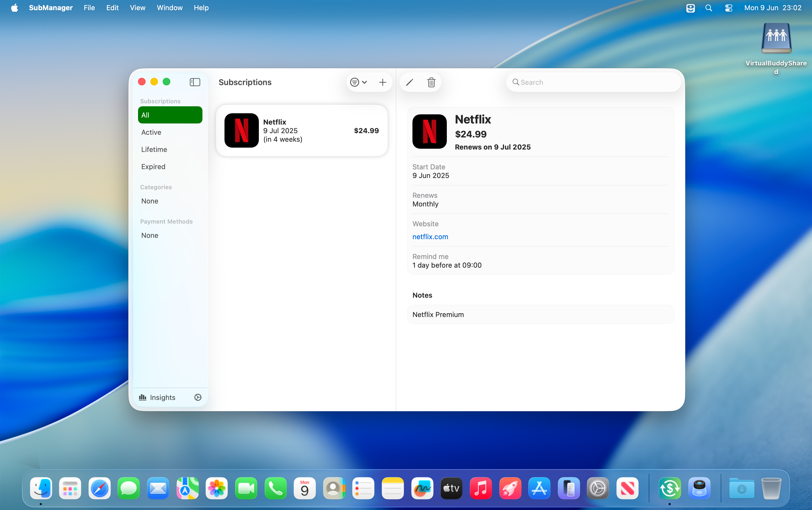812x510 pixels.
Task: Show Active subscriptions in sidebar
Action: point(170,132)
